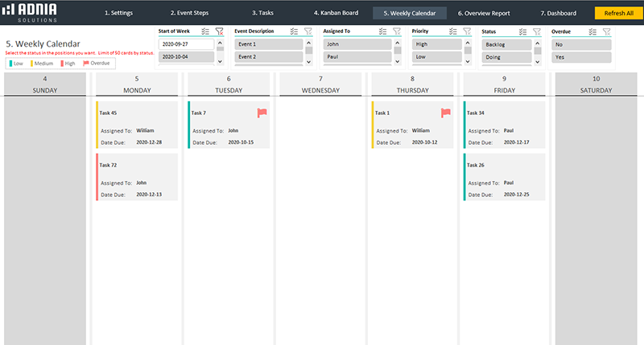Select 'Yes' in Overdue slicer
The width and height of the screenshot is (644, 345).
581,58
